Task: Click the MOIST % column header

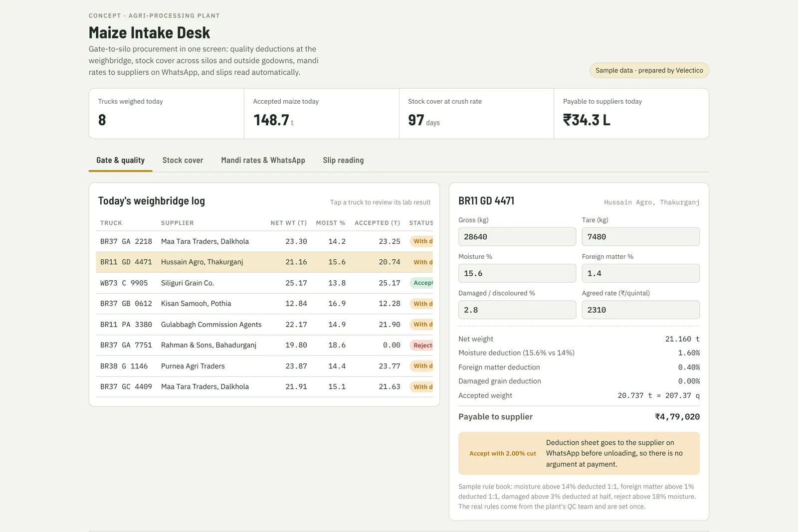Action: [x=330, y=223]
